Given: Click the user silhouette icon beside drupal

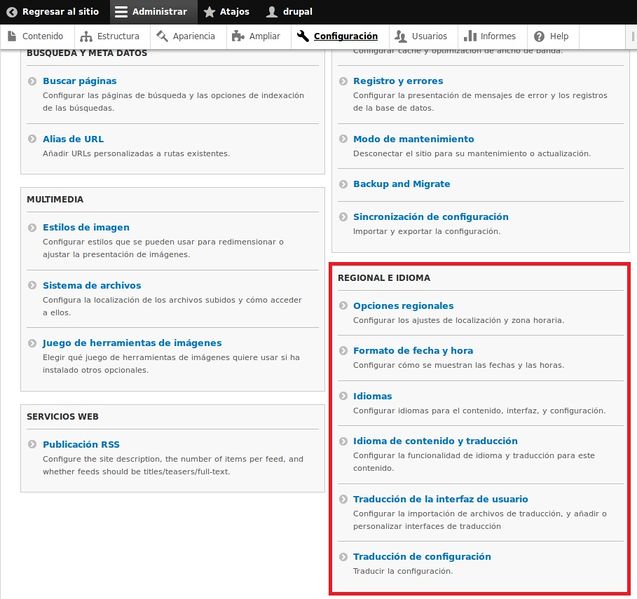Looking at the screenshot, I should tap(271, 12).
